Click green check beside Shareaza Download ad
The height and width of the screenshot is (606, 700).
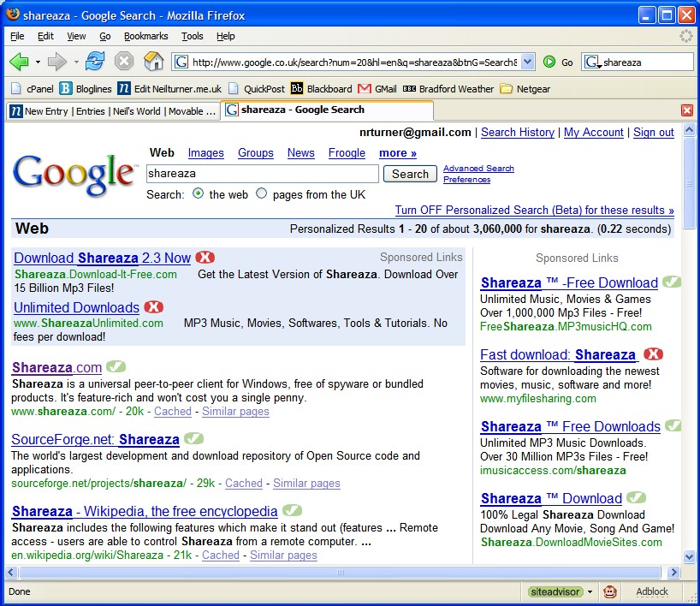(x=636, y=497)
